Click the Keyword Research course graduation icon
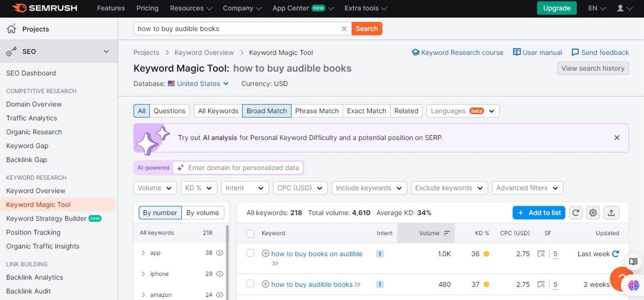Viewport: 644px width, 300px height. point(415,52)
